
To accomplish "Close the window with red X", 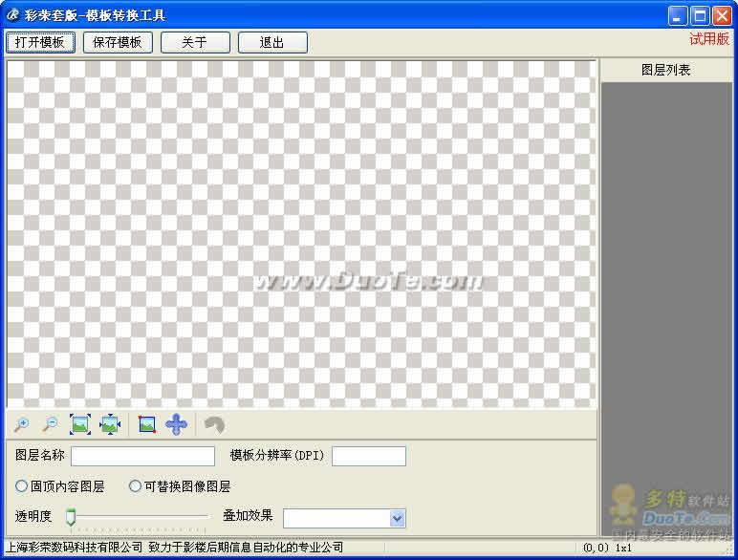I will pos(722,16).
